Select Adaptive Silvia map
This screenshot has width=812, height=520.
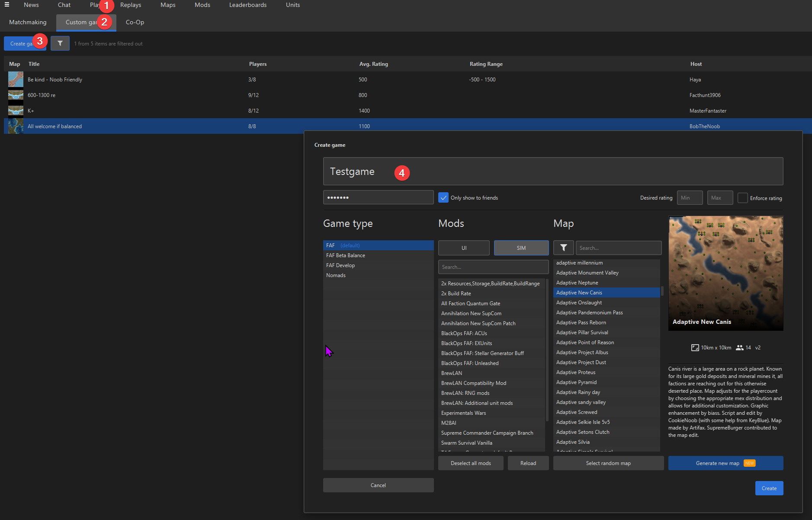(607, 442)
